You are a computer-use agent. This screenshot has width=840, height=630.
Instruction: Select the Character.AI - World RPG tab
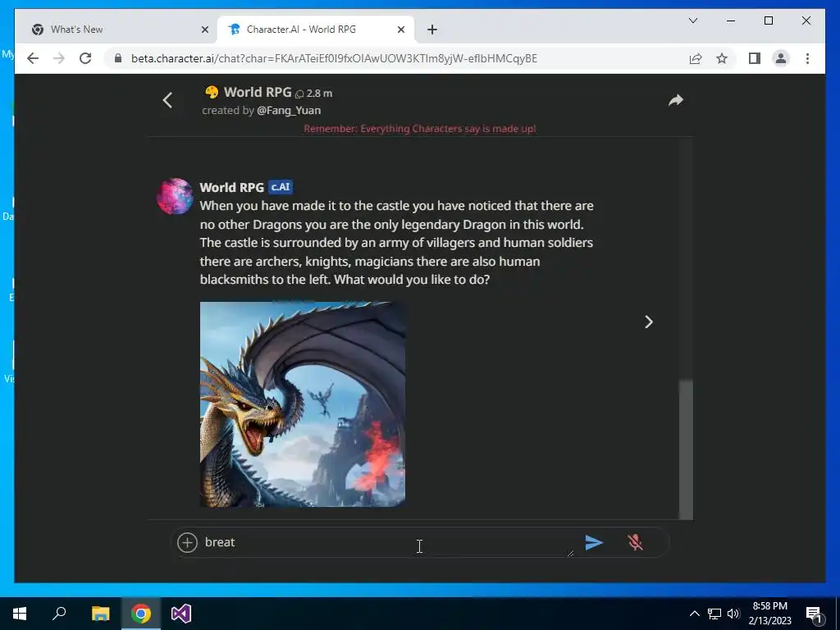[x=316, y=30]
